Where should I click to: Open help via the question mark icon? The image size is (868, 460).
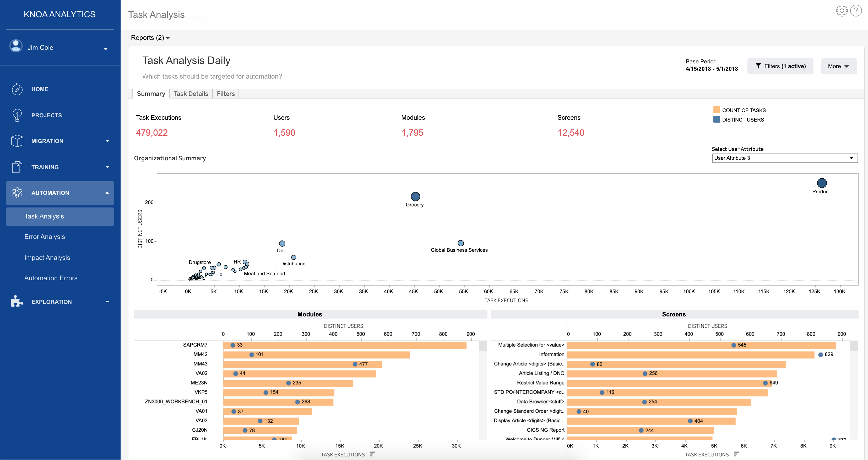click(856, 11)
